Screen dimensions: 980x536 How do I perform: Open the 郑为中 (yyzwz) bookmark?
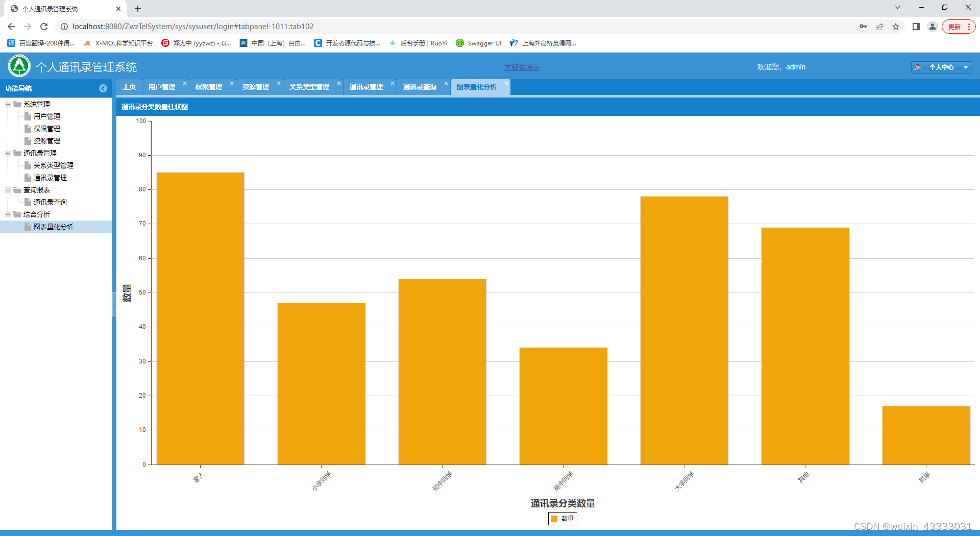[x=197, y=43]
